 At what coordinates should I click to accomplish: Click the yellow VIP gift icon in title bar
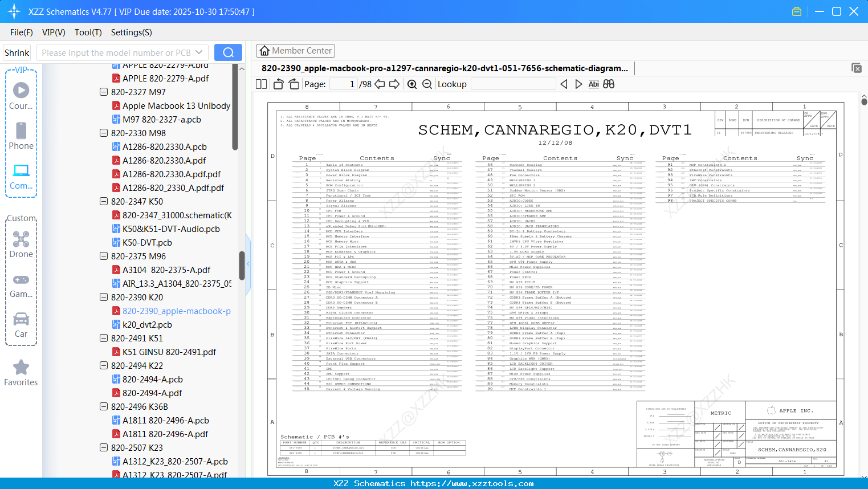point(797,11)
